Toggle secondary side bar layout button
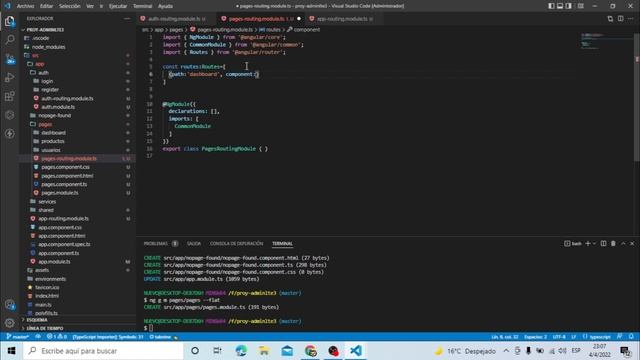 point(569,6)
